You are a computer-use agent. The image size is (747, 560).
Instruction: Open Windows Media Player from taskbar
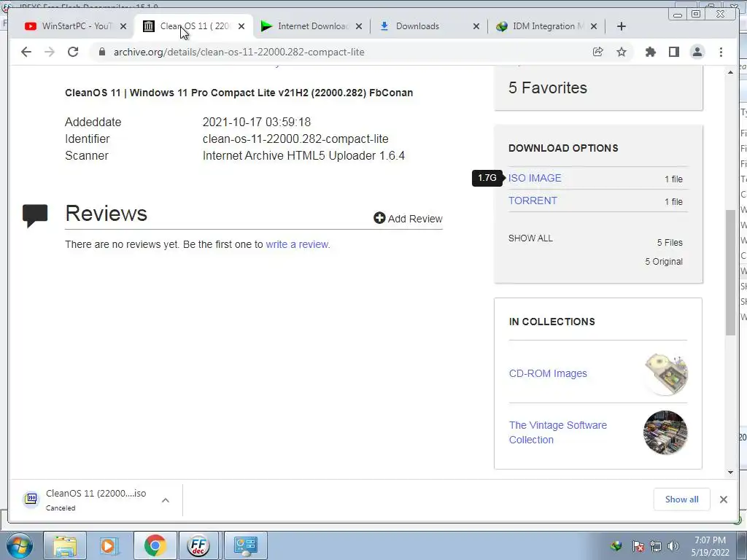(109, 545)
